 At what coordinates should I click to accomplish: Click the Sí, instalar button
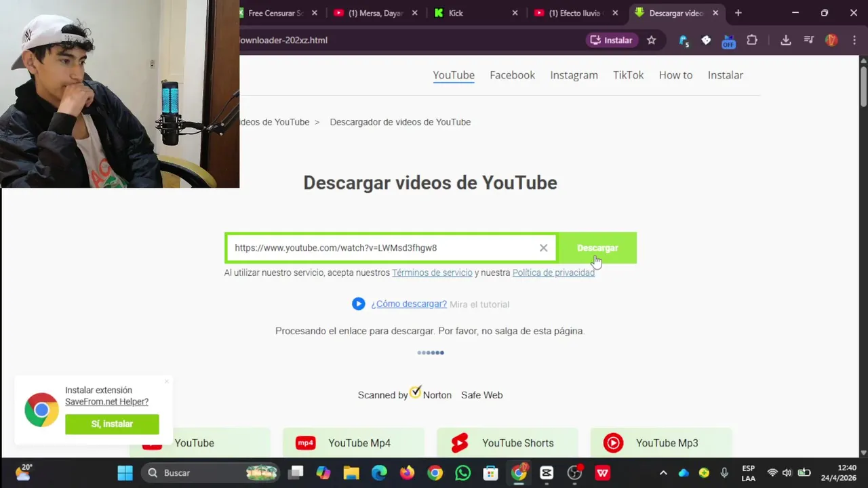pyautogui.click(x=112, y=424)
